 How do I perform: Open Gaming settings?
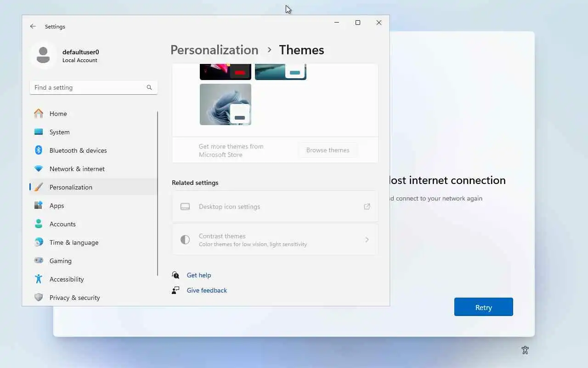pyautogui.click(x=93, y=261)
